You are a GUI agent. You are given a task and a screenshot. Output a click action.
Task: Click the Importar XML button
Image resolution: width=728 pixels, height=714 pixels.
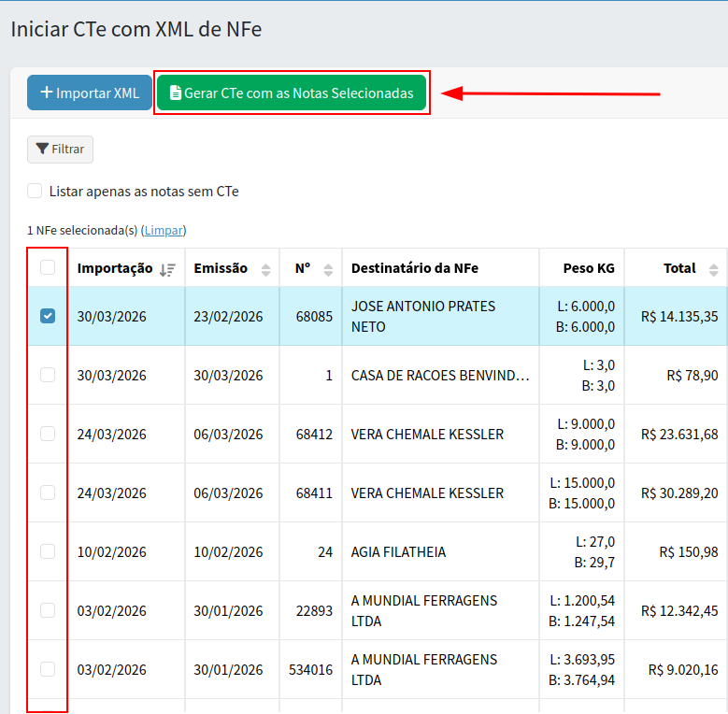[89, 93]
